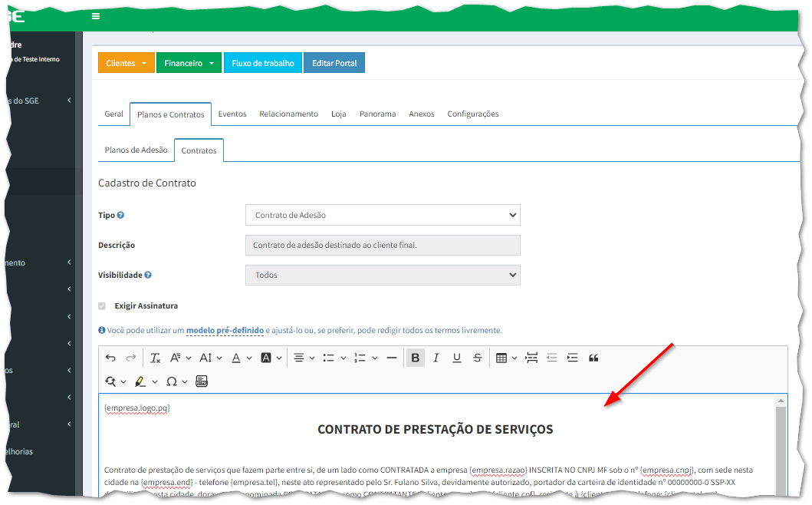Undo the last editor action
This screenshot has height=505, width=812.
(x=110, y=358)
